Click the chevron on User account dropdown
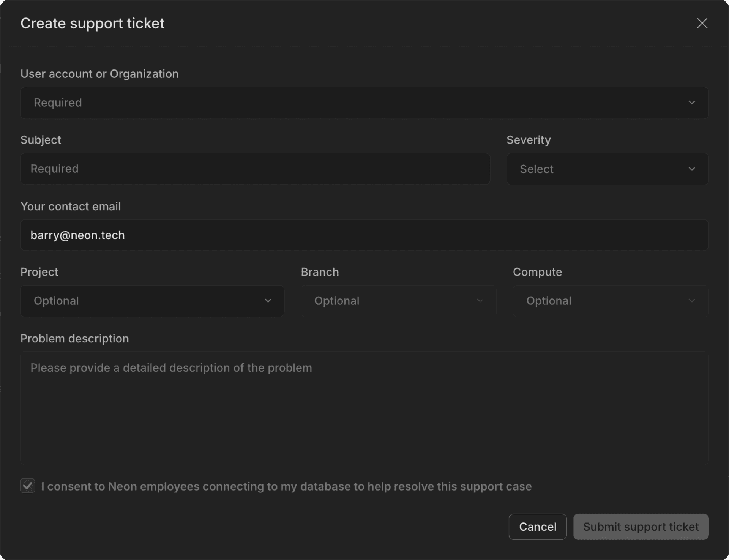Screen dimensions: 729x560 pos(691,103)
